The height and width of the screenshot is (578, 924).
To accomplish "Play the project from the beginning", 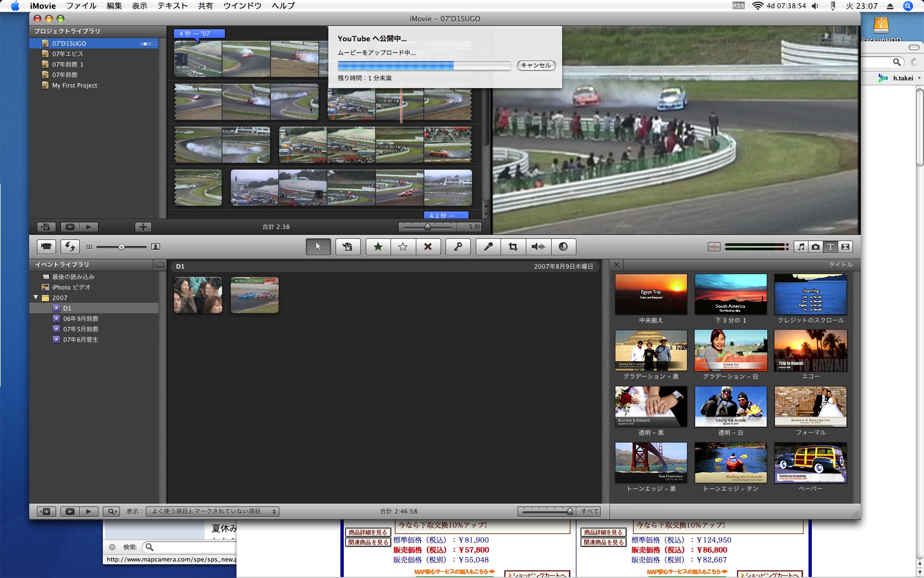I will [89, 227].
